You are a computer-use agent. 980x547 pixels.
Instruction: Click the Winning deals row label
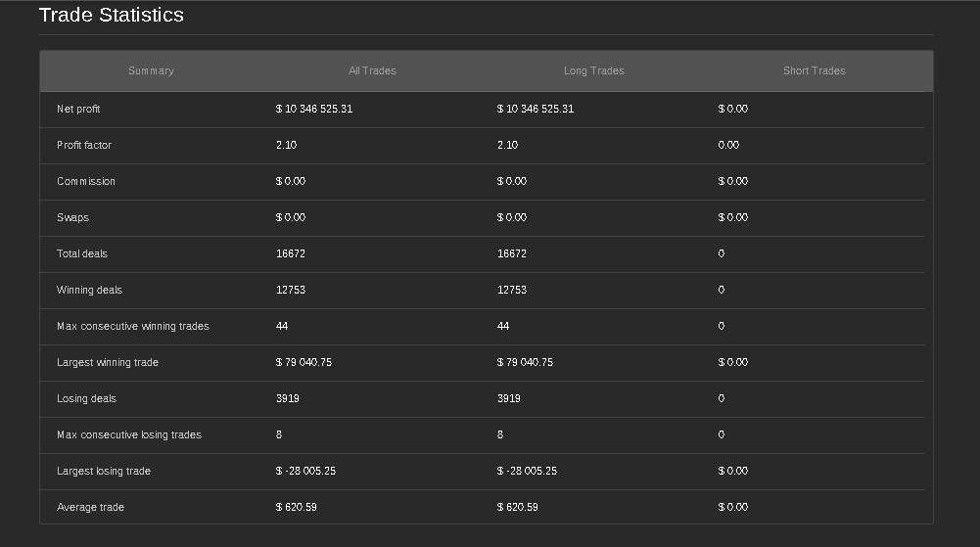click(89, 290)
